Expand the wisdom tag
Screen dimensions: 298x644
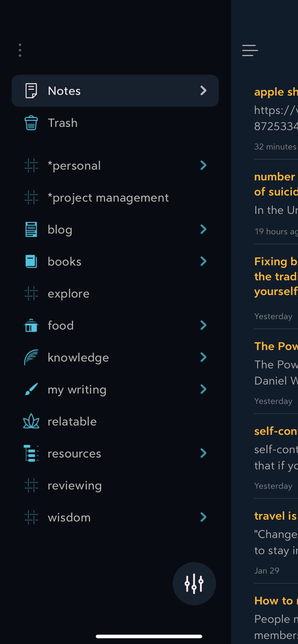click(x=203, y=517)
